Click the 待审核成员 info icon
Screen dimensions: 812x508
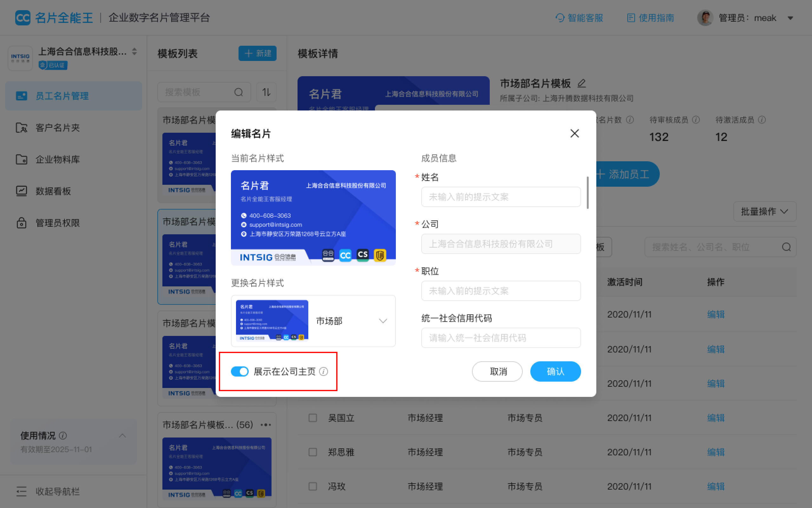(x=696, y=120)
